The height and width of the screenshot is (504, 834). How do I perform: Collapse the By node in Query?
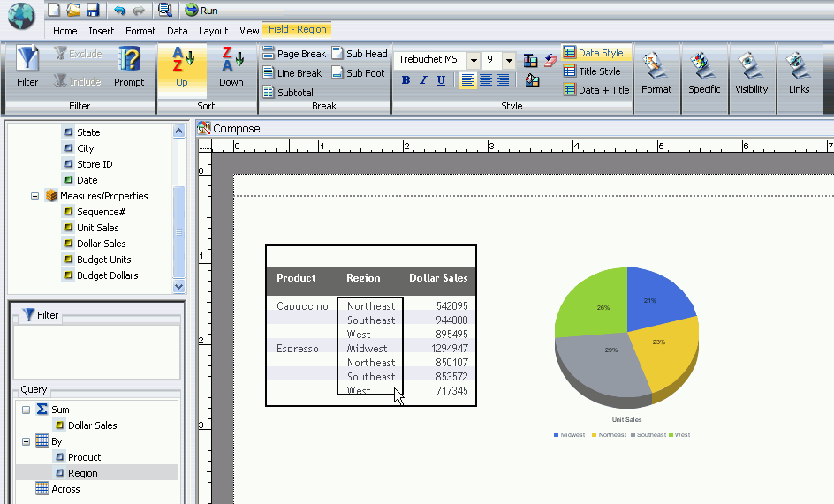point(26,442)
